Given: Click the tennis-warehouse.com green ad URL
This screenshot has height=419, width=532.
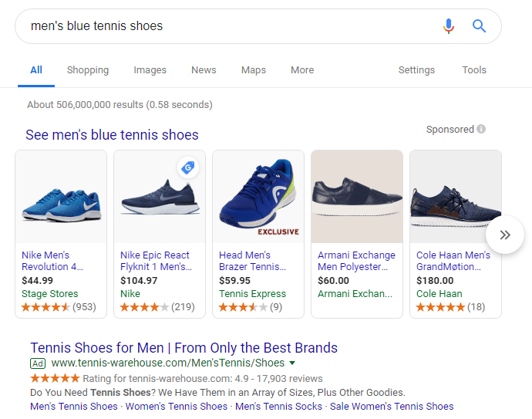Looking at the screenshot, I should [x=168, y=363].
